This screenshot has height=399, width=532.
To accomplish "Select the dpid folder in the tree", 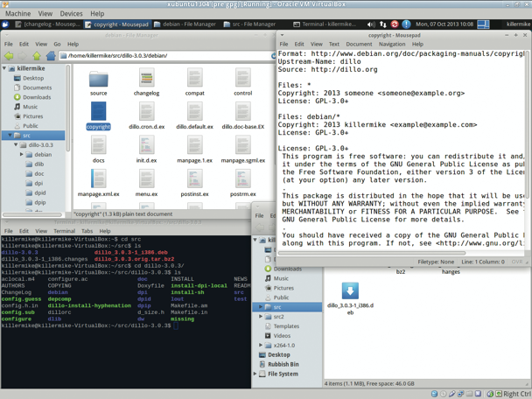I will pos(40,192).
